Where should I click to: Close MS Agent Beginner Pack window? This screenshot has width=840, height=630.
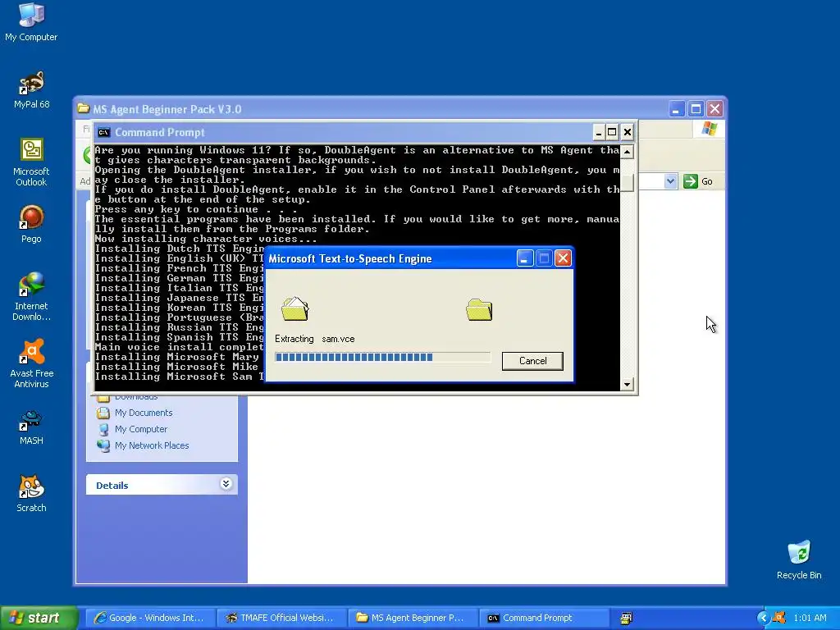(x=714, y=109)
